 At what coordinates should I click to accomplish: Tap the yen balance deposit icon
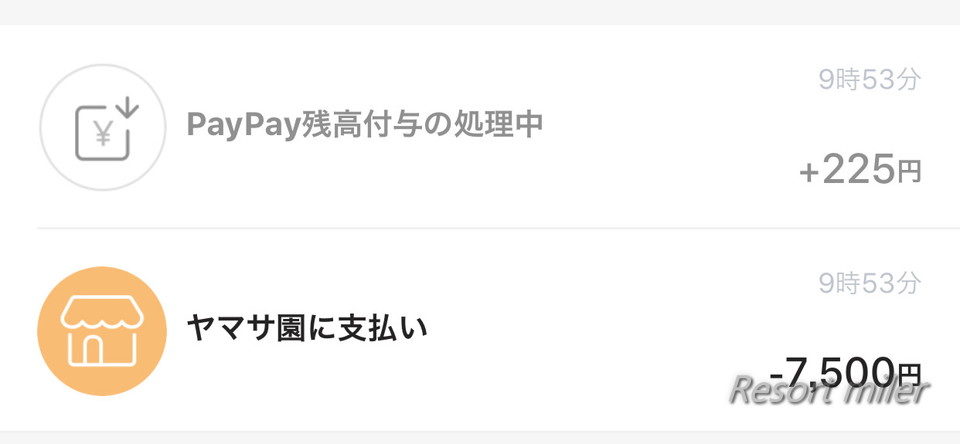[102, 127]
